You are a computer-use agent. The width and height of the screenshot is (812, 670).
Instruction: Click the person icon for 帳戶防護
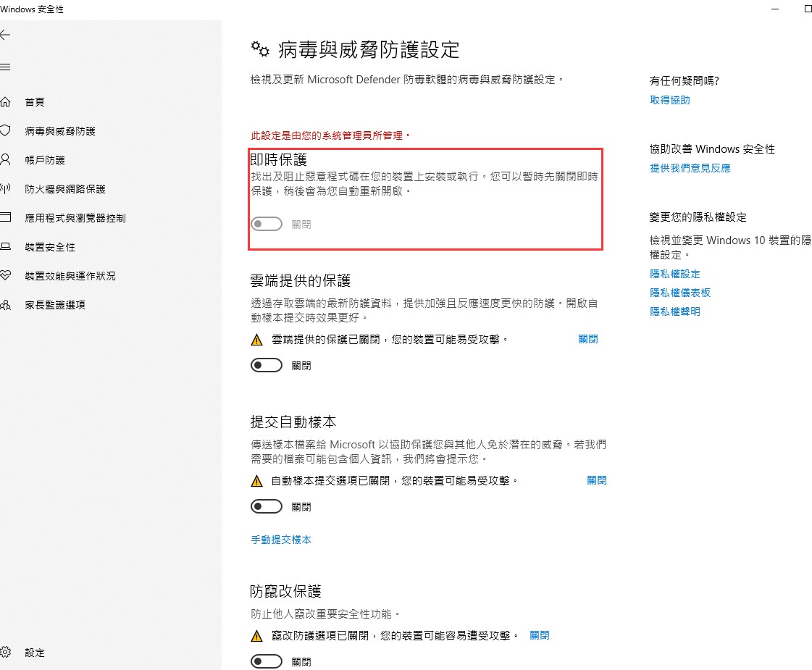click(x=5, y=159)
